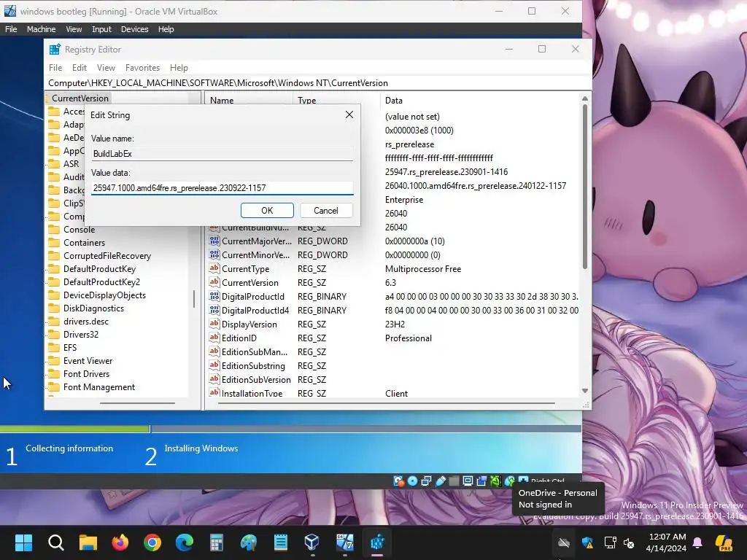This screenshot has height=560, width=747.
Task: Select CorruptedFileRecovery key in tree
Action: 107,256
